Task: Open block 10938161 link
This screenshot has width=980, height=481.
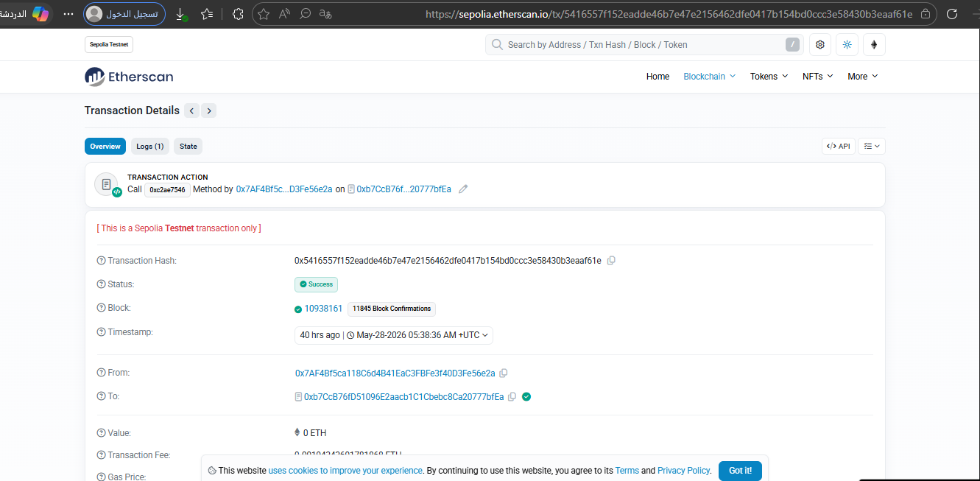Action: coord(323,309)
